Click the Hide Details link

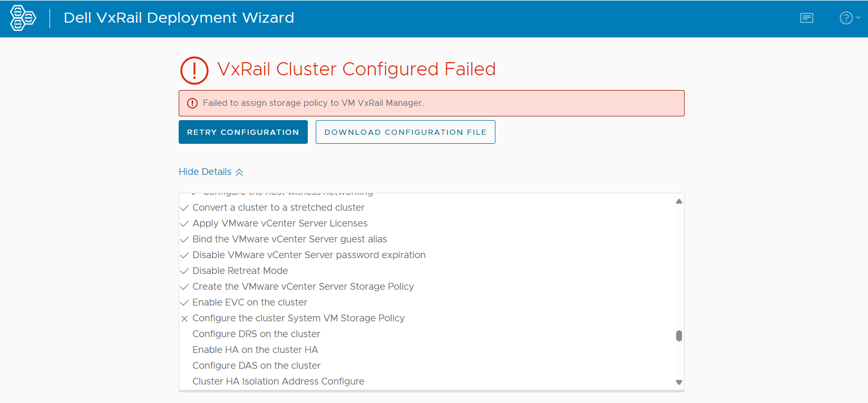(204, 171)
